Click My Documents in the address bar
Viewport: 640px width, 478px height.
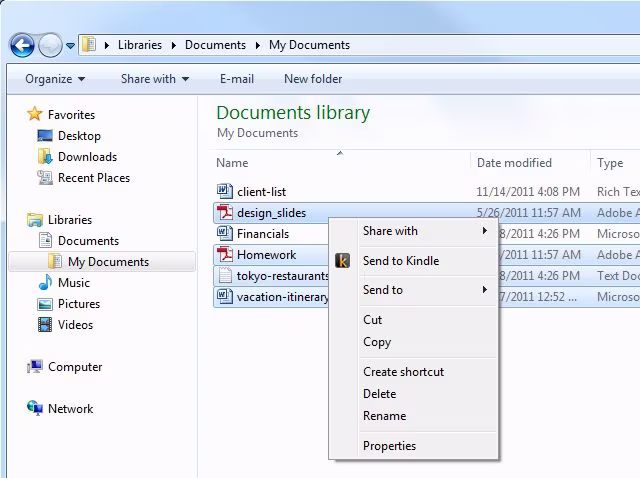click(x=309, y=45)
